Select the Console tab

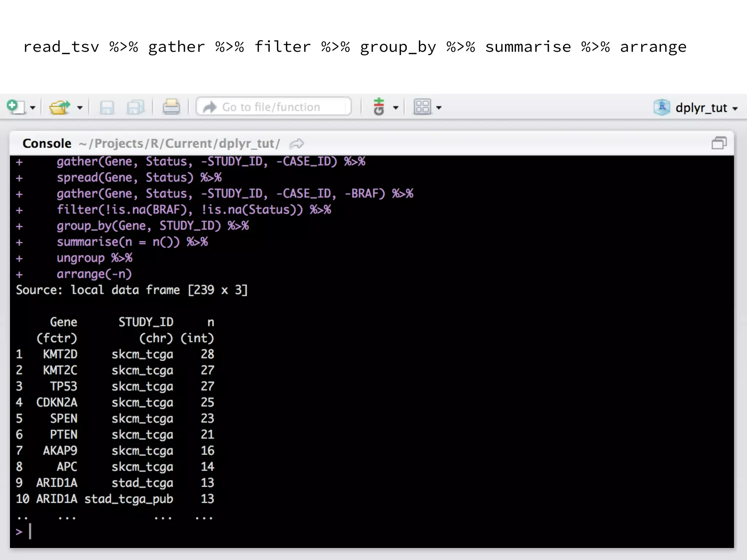47,143
